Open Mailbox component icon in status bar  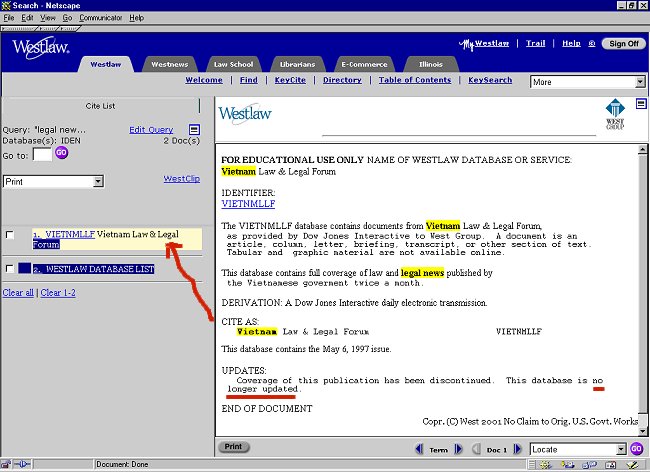[568, 465]
